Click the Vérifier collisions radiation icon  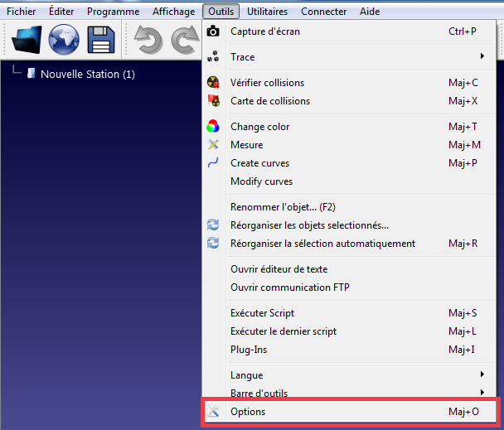coord(213,82)
